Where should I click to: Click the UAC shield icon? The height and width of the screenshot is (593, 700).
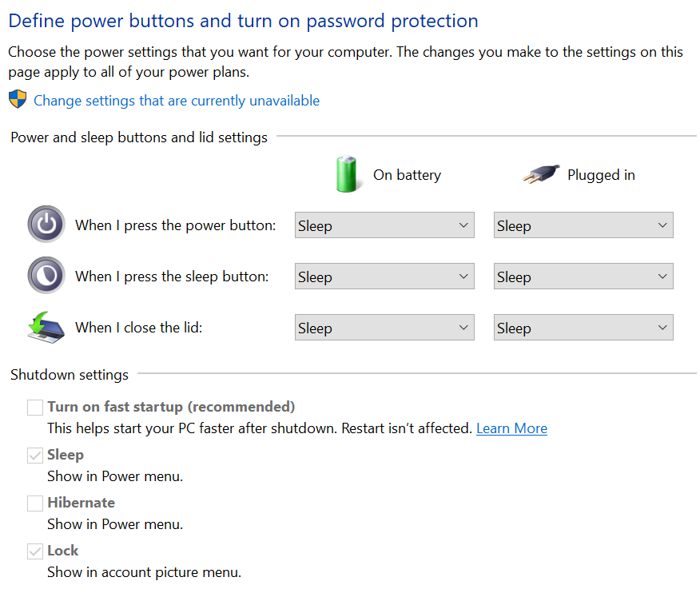[18, 100]
